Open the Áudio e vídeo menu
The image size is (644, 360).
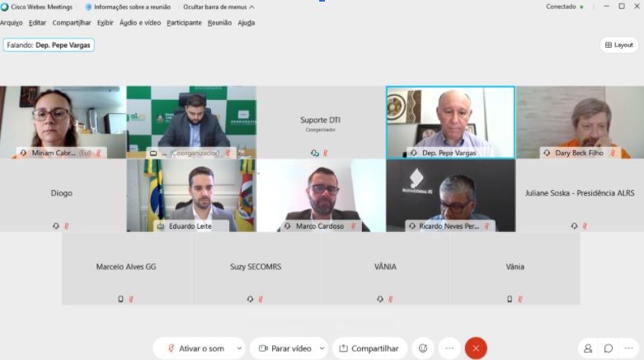pos(140,23)
